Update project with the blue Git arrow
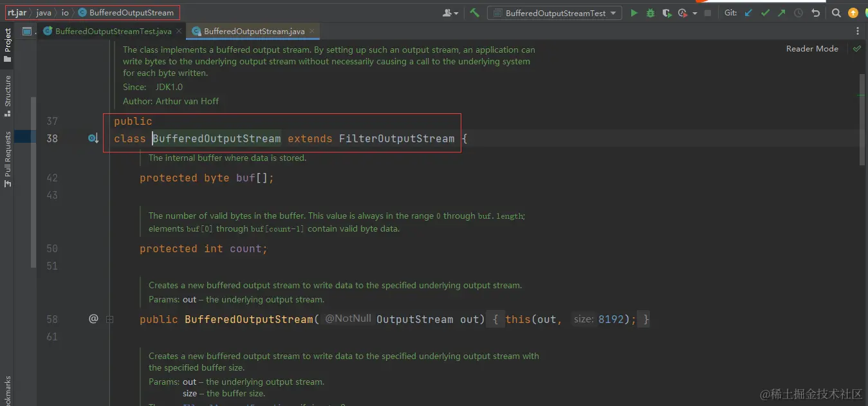This screenshot has width=868, height=406. (x=748, y=13)
